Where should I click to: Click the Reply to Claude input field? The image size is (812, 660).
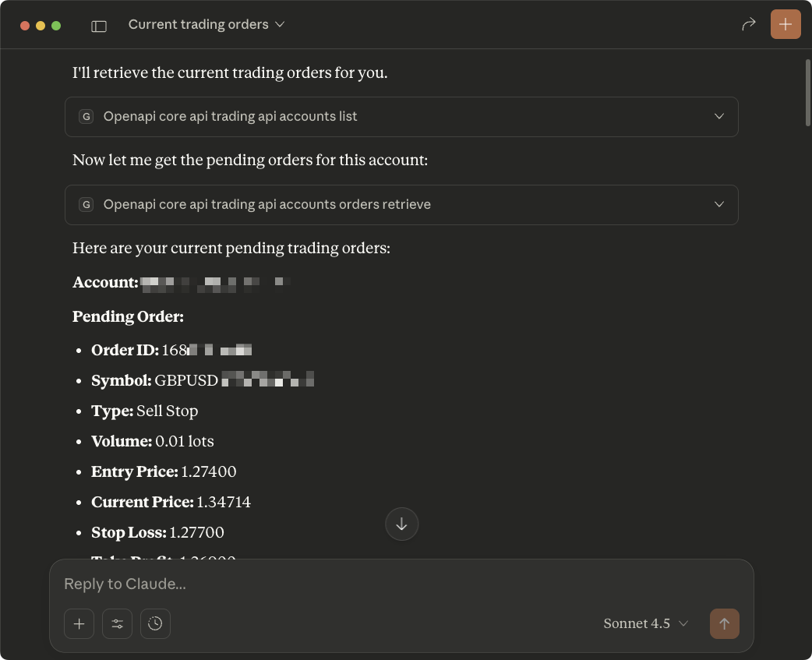click(390, 584)
